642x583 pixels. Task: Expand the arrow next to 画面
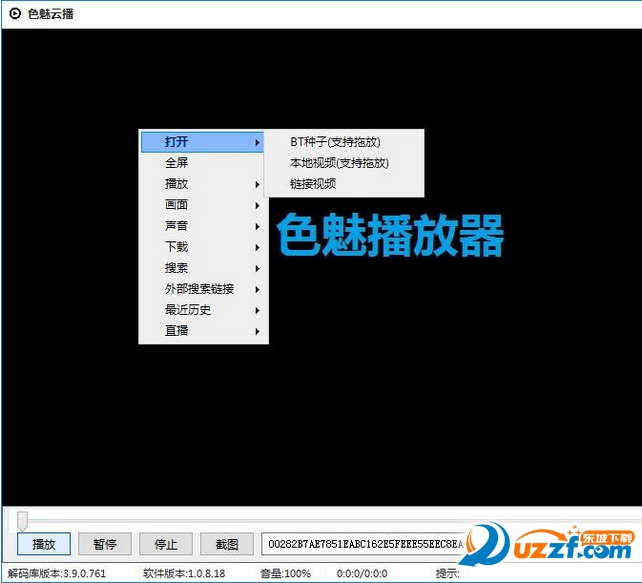[x=257, y=206]
